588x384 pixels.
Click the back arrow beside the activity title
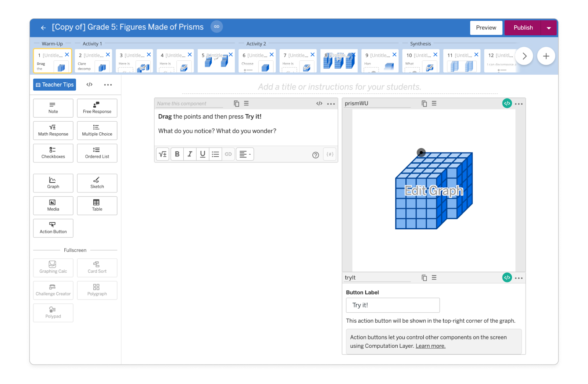click(x=43, y=28)
